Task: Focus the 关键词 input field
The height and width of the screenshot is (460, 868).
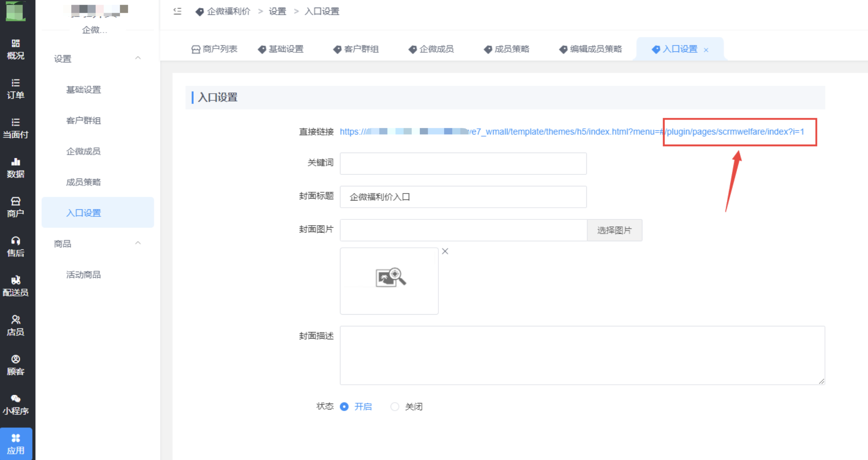Action: 463,164
